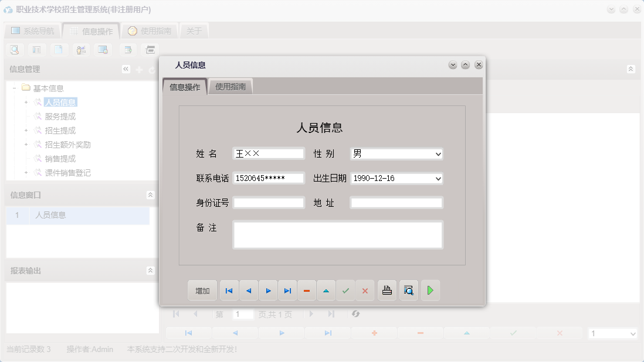This screenshot has width=644, height=362.
Task: Switch to the 使用指南 tab
Action: click(231, 86)
